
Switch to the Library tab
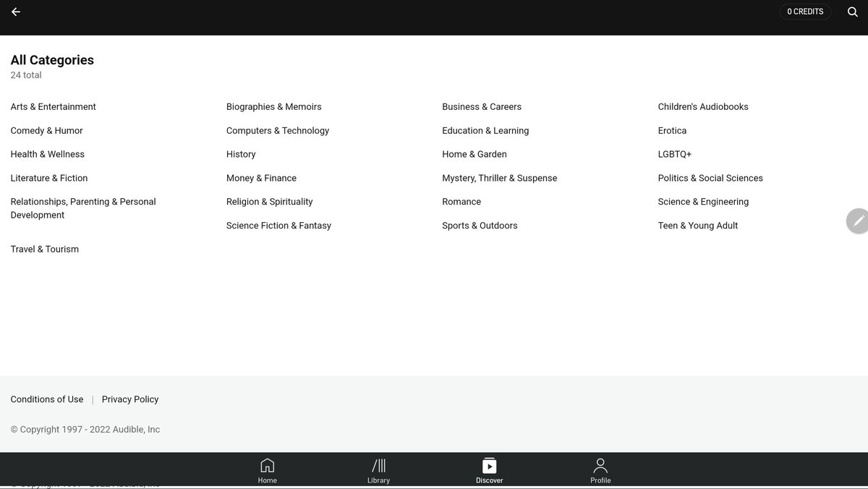coord(378,471)
